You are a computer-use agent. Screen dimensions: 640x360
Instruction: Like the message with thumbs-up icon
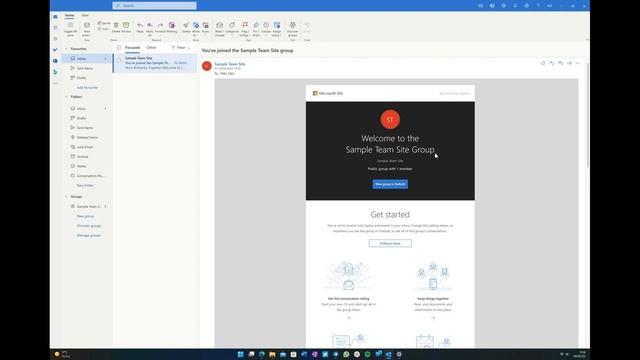pos(543,63)
